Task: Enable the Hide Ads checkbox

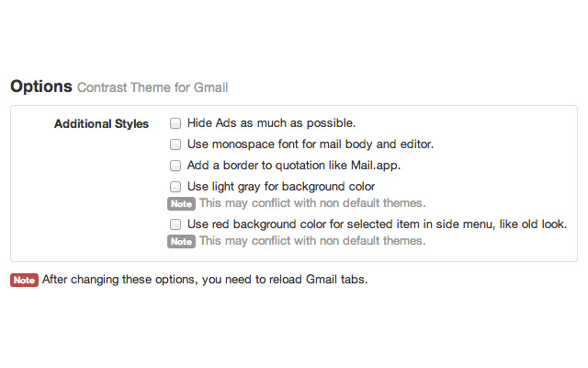Action: [x=175, y=122]
